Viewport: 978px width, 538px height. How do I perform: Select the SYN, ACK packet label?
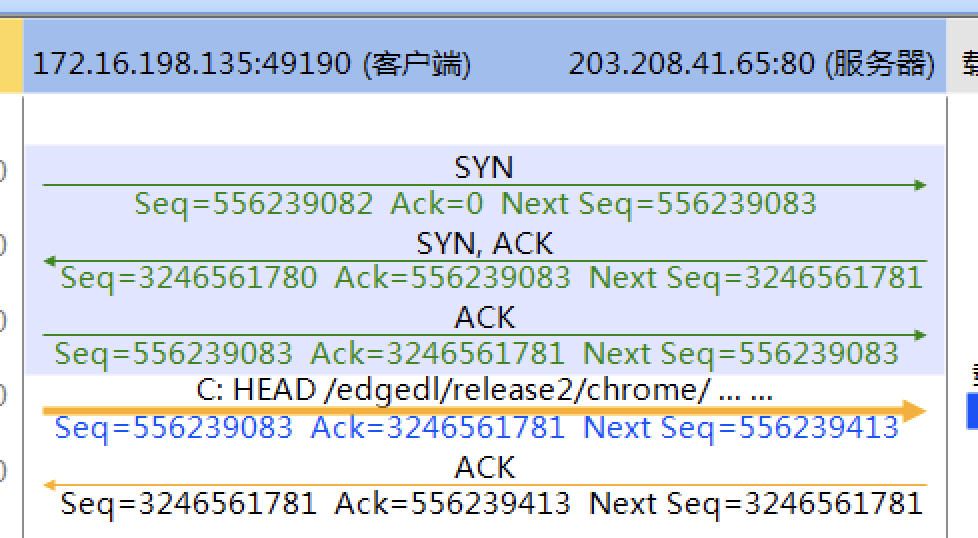(x=484, y=243)
